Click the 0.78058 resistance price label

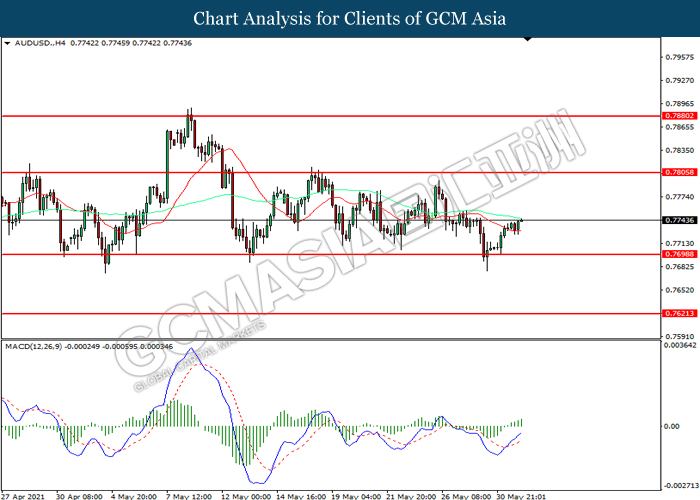point(679,172)
